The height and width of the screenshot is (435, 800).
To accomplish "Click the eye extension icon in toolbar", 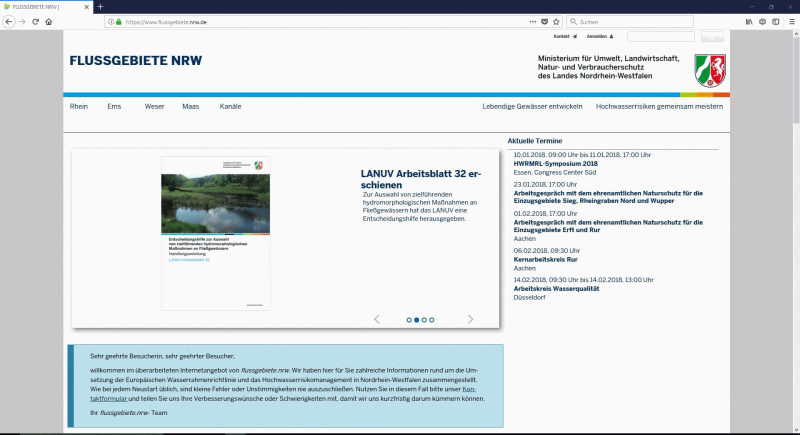I will coord(762,22).
